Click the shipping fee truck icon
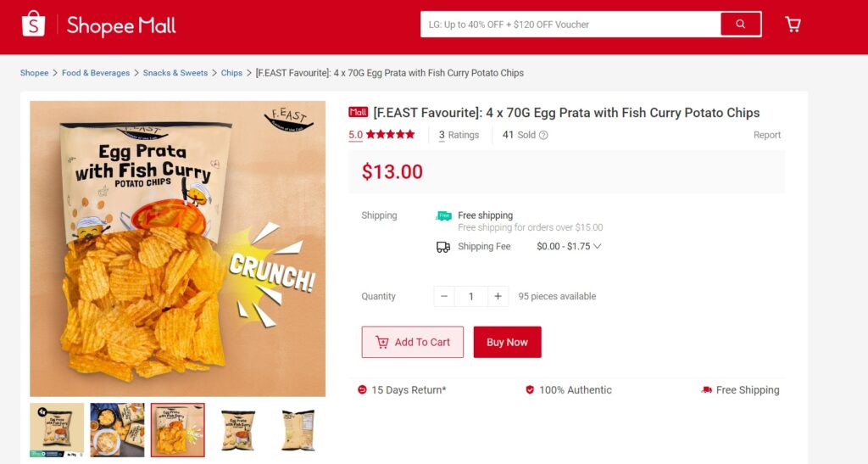The image size is (868, 464). click(x=443, y=247)
